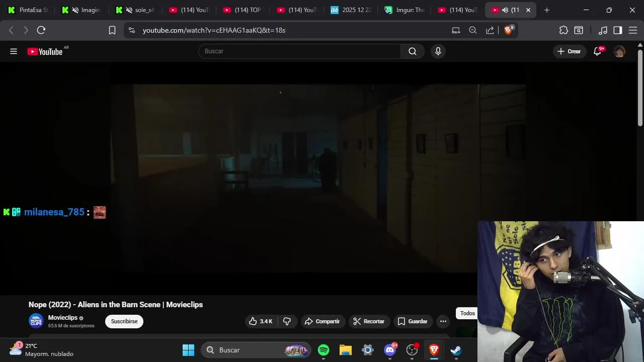Viewport: 644px width, 362px height.
Task: Open the zoom control in address bar
Action: click(x=473, y=30)
